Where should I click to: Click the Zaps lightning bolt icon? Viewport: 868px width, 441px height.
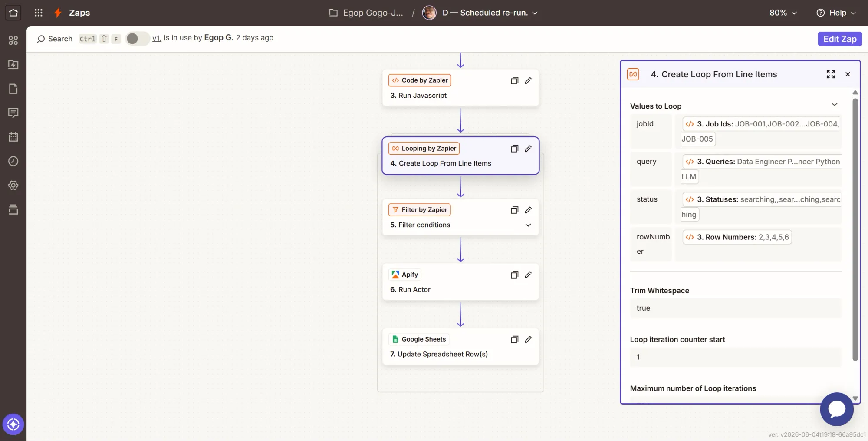58,13
